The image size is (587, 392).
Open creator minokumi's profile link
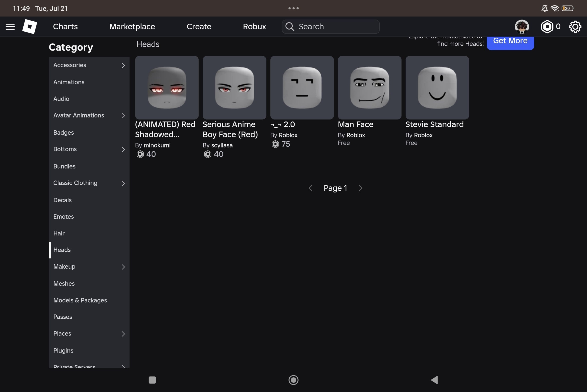(x=157, y=145)
